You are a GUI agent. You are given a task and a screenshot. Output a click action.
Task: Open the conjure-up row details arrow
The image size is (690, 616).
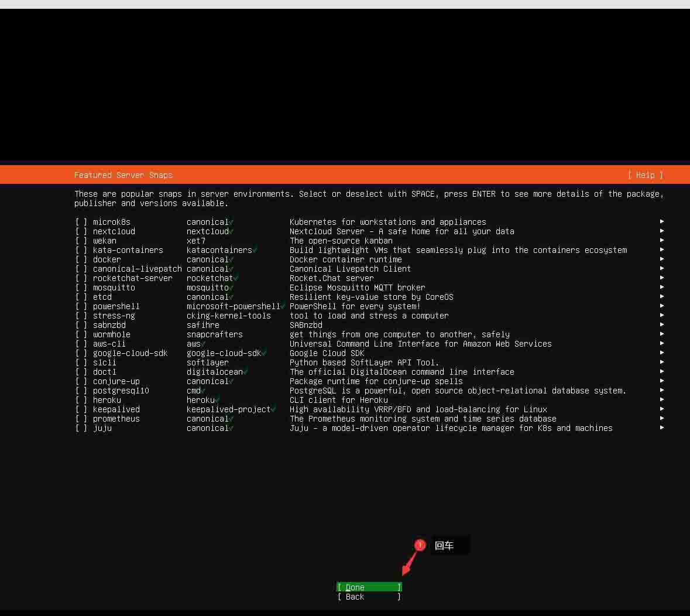[x=661, y=381]
